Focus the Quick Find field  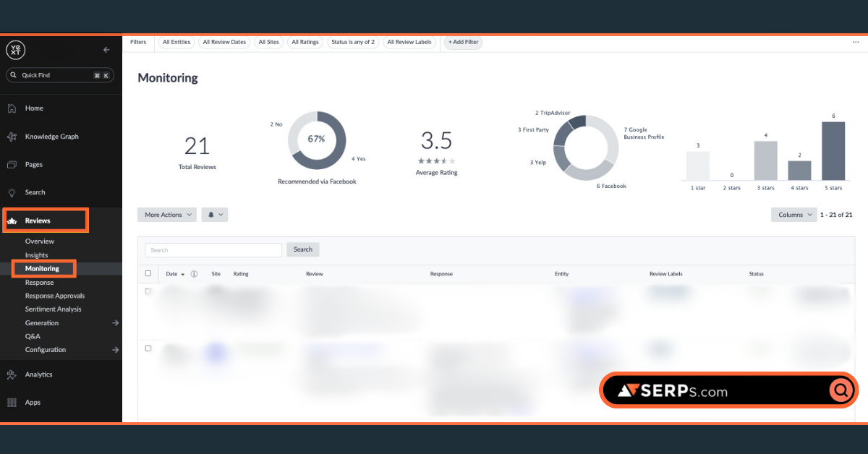click(60, 75)
